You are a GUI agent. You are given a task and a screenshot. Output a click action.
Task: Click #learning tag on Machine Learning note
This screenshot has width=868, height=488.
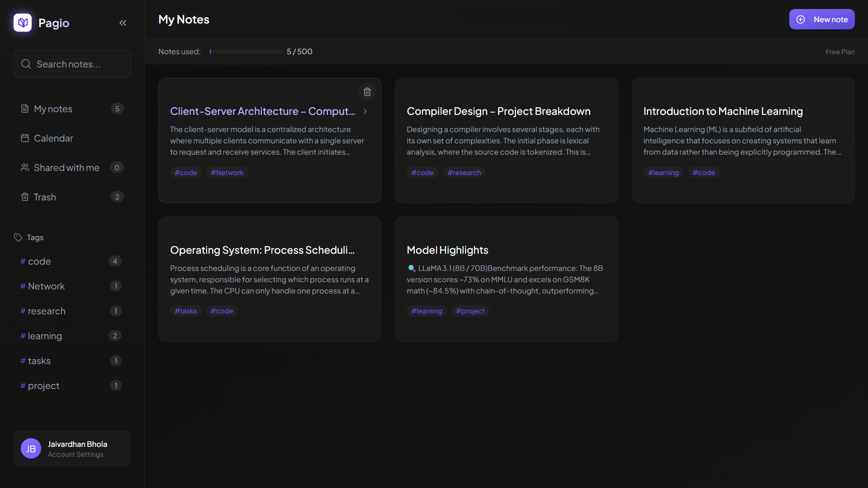pos(664,172)
